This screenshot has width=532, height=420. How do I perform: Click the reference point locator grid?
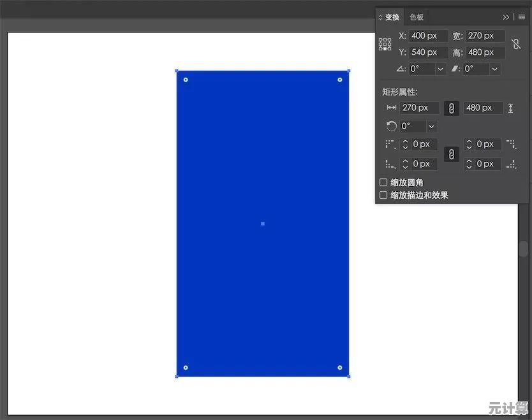[385, 45]
